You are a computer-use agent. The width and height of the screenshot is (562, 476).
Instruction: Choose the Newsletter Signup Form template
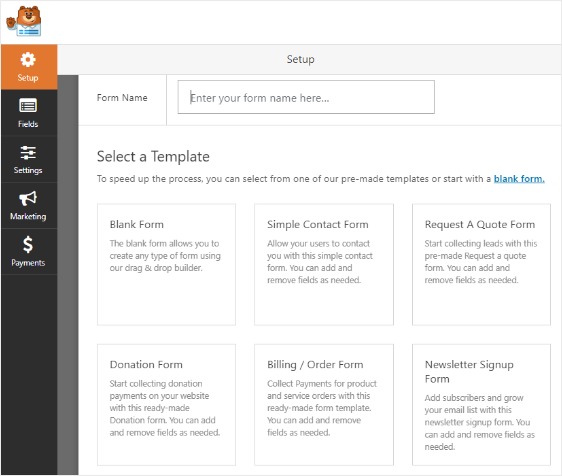pos(481,405)
